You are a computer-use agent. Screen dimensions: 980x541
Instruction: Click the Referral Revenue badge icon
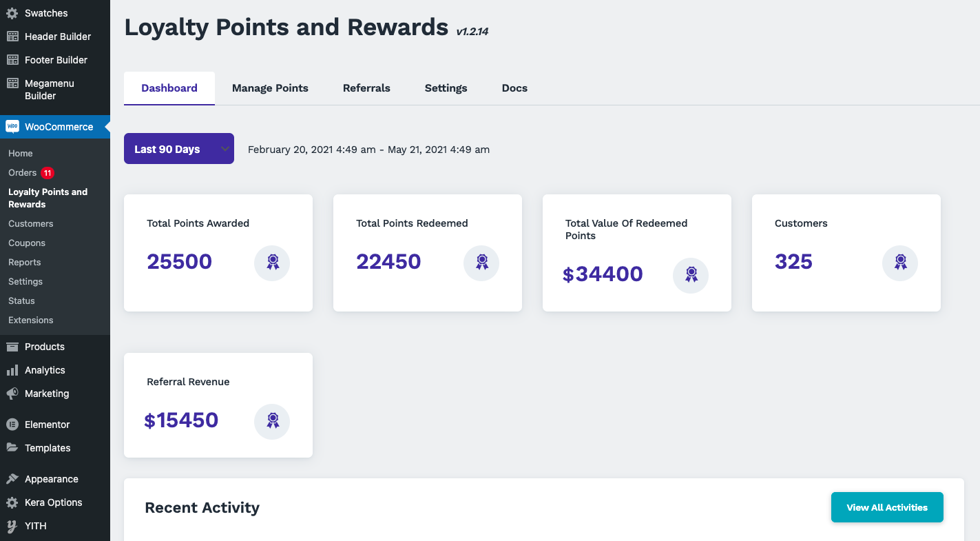click(272, 421)
